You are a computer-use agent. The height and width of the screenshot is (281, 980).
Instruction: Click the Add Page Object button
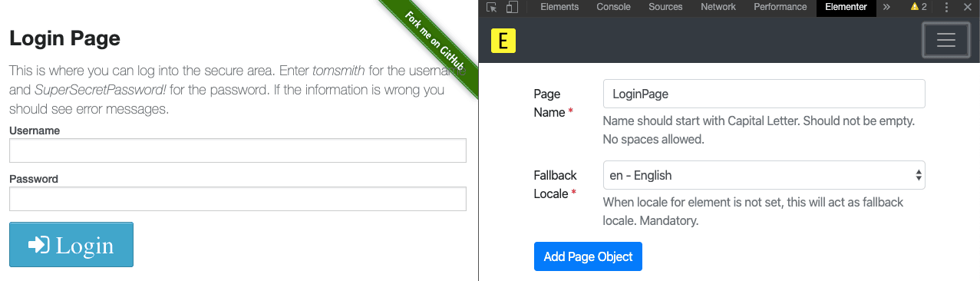click(588, 256)
